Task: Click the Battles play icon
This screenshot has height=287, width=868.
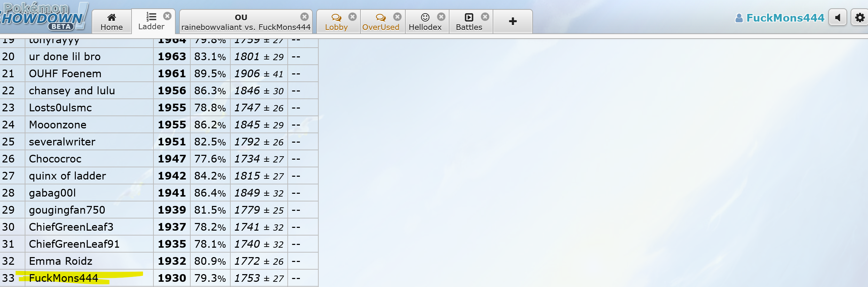Action: [469, 17]
